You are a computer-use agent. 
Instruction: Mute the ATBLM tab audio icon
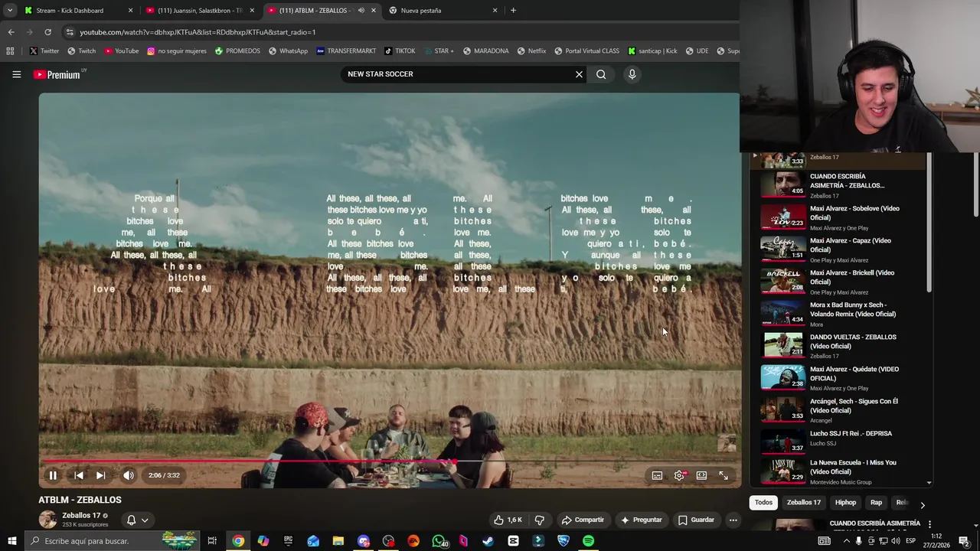(x=361, y=11)
